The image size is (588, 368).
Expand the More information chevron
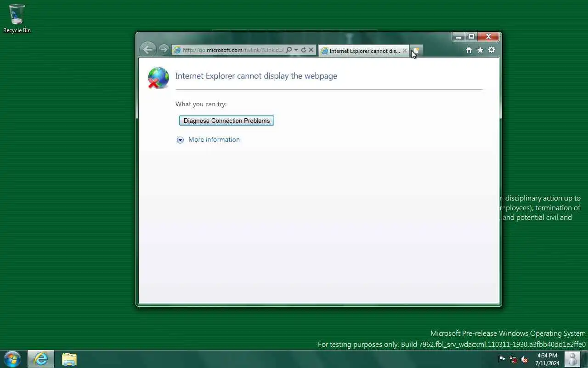[x=180, y=140]
